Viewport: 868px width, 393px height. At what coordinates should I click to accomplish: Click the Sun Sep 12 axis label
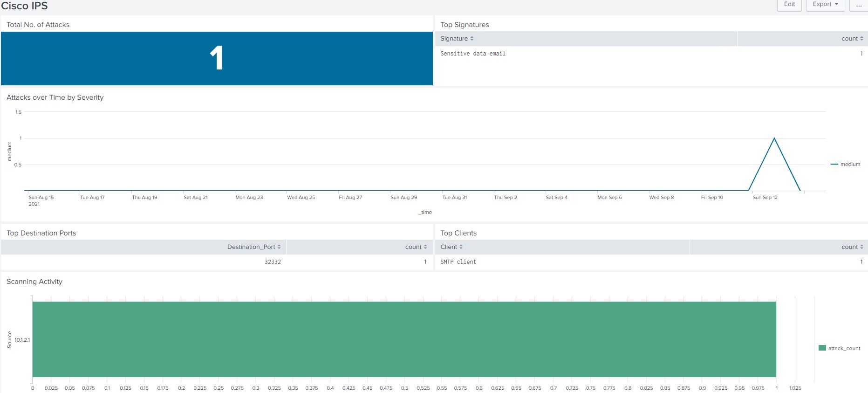(x=765, y=198)
